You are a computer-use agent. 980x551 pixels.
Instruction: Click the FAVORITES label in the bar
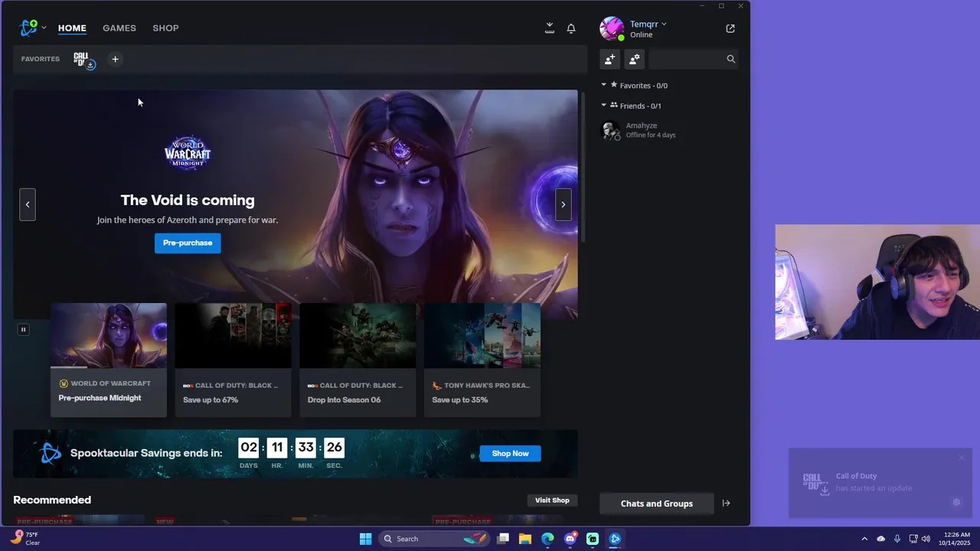(x=41, y=59)
